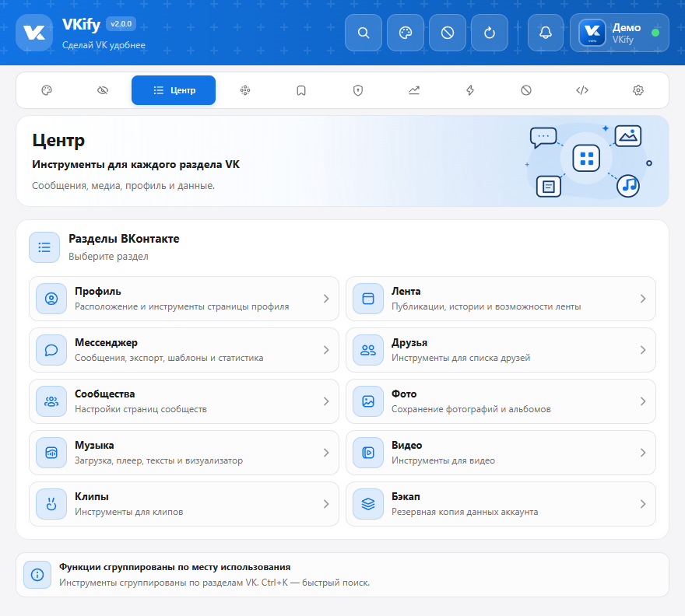Click the Клипы hand icon
This screenshot has height=616, width=685.
(x=51, y=504)
